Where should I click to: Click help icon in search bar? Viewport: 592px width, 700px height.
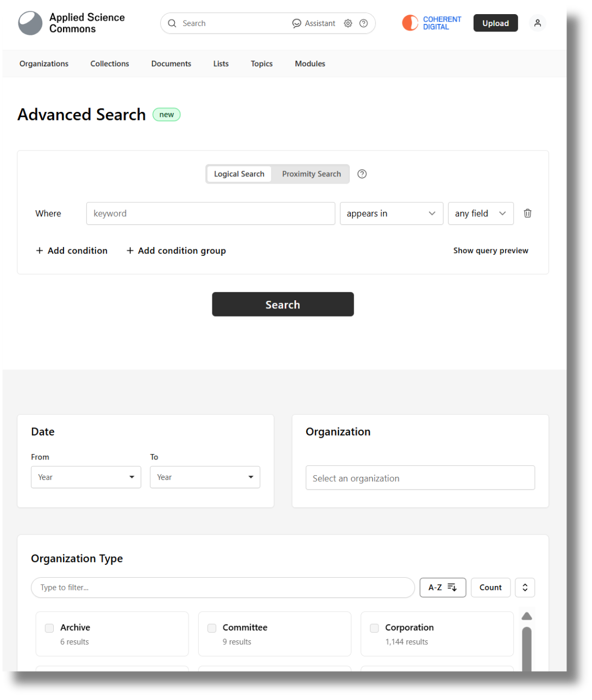(x=364, y=23)
